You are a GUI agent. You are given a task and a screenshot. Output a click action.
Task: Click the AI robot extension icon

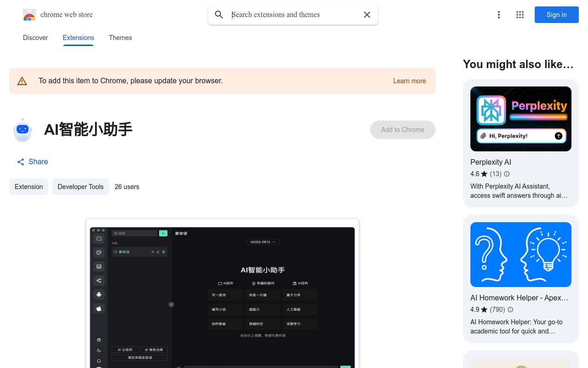pos(23,130)
